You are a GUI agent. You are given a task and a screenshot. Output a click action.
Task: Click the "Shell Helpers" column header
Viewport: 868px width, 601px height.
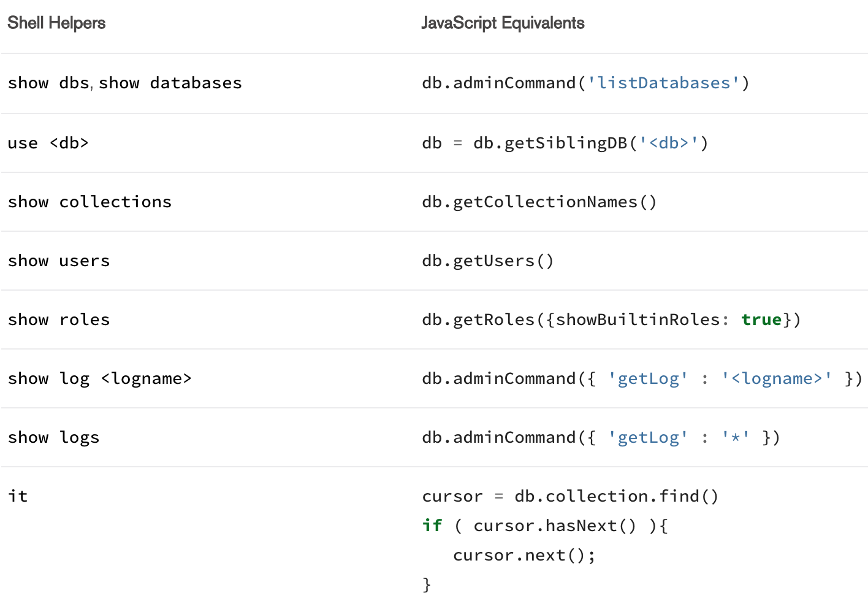click(x=56, y=23)
